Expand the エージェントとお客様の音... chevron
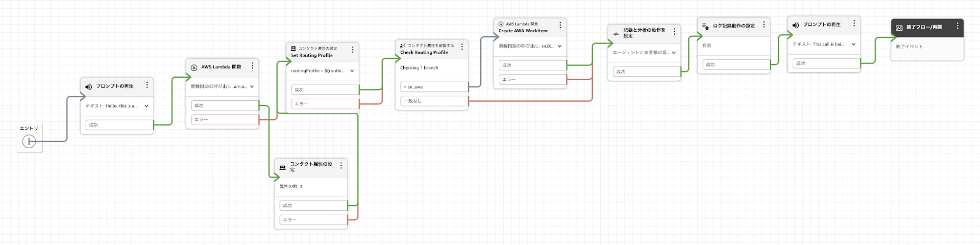The image size is (980, 245). pyautogui.click(x=674, y=53)
